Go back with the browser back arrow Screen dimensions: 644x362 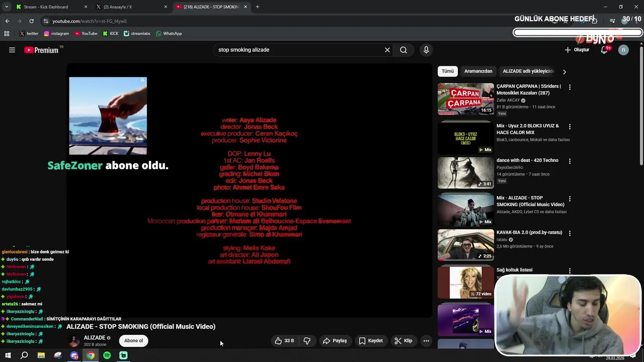(7, 21)
